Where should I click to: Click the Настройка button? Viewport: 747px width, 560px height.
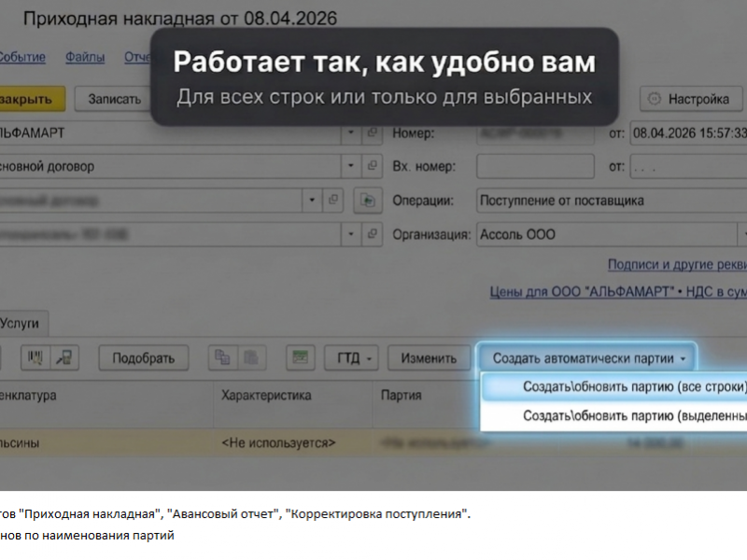click(x=691, y=99)
